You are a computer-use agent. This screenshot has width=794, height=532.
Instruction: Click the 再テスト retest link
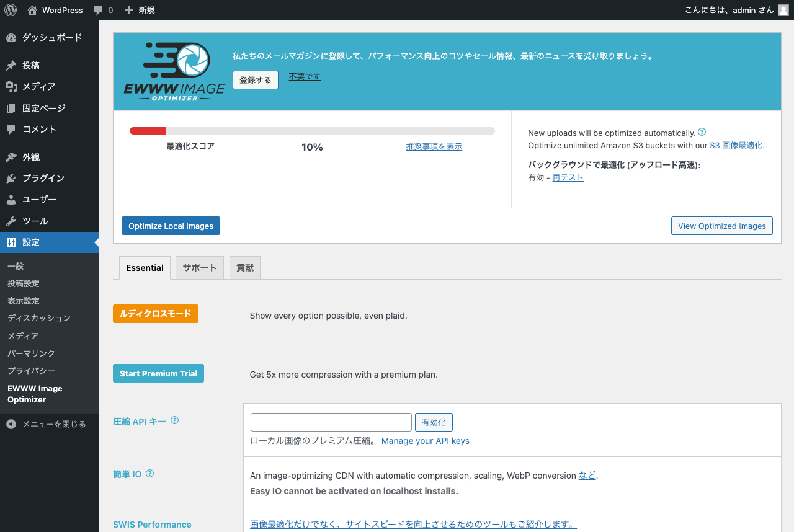(568, 177)
